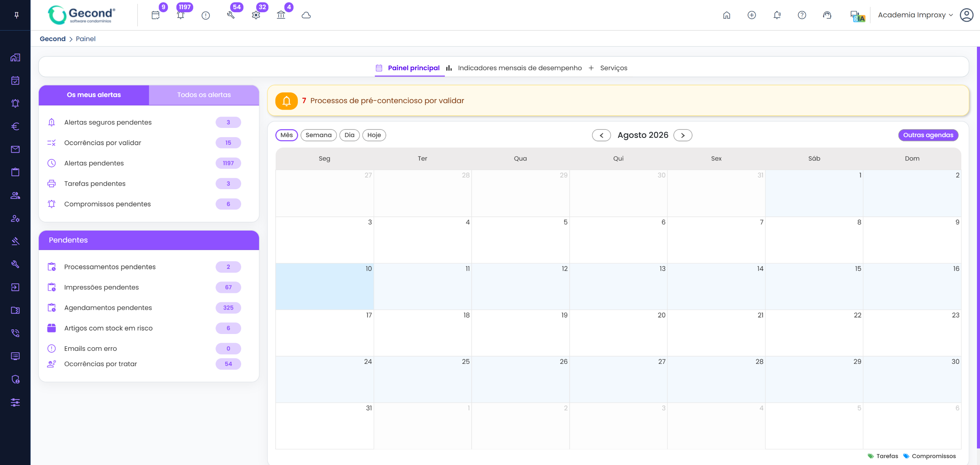Open the shield lock icon in sidebar
This screenshot has height=465, width=980.
click(15, 379)
